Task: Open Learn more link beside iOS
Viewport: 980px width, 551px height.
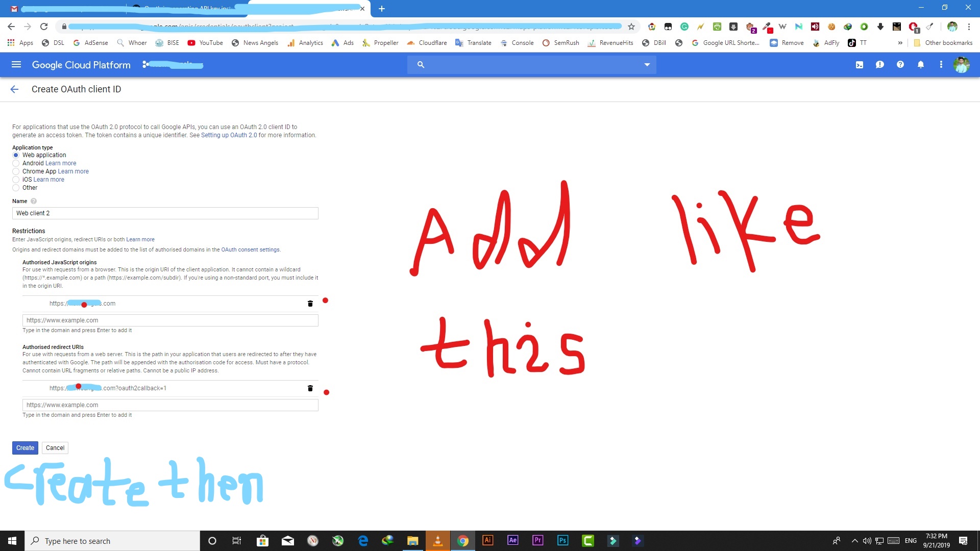Action: [48, 180]
